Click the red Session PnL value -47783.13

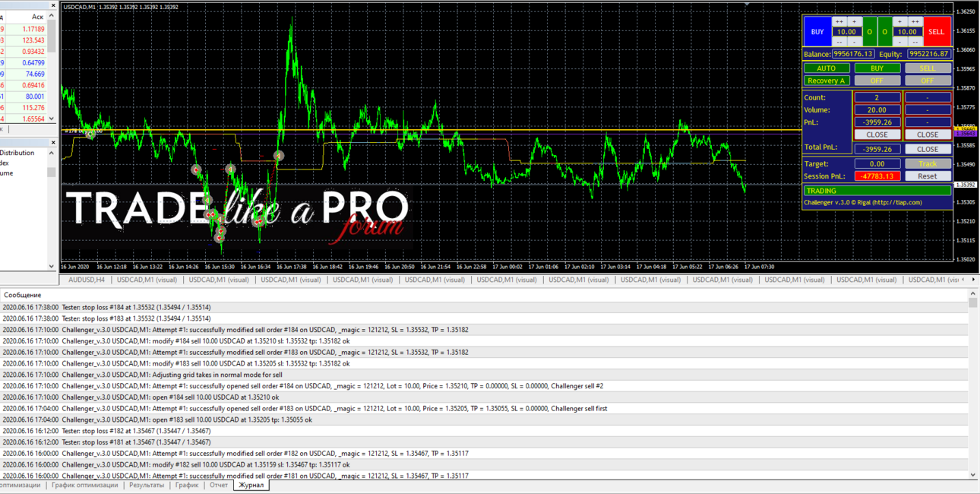(x=877, y=176)
